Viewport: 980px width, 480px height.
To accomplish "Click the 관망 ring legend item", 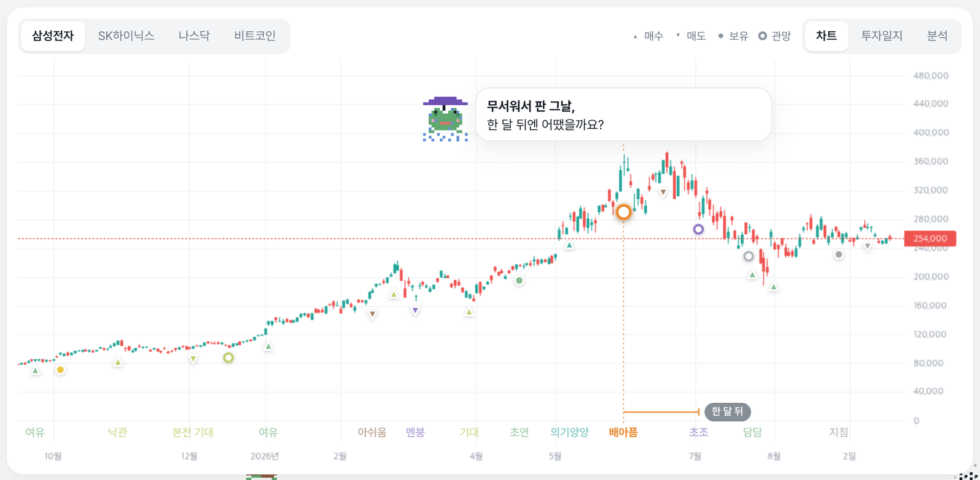I will (775, 36).
